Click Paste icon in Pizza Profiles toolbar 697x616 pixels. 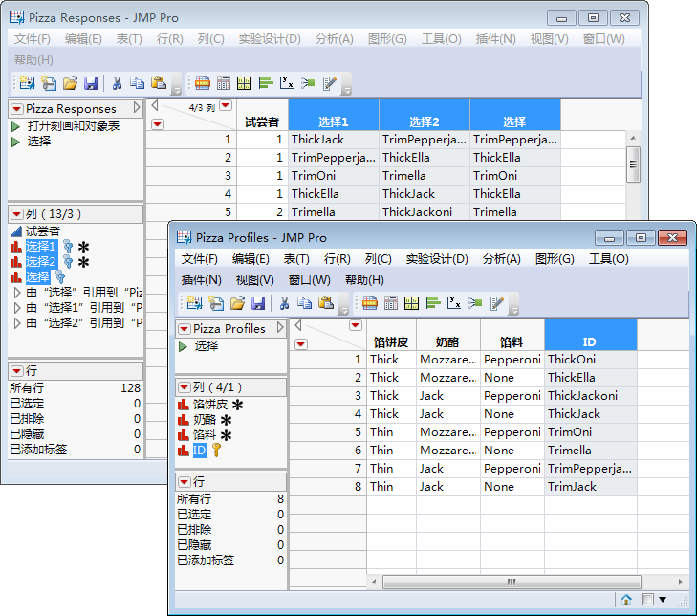(x=326, y=303)
